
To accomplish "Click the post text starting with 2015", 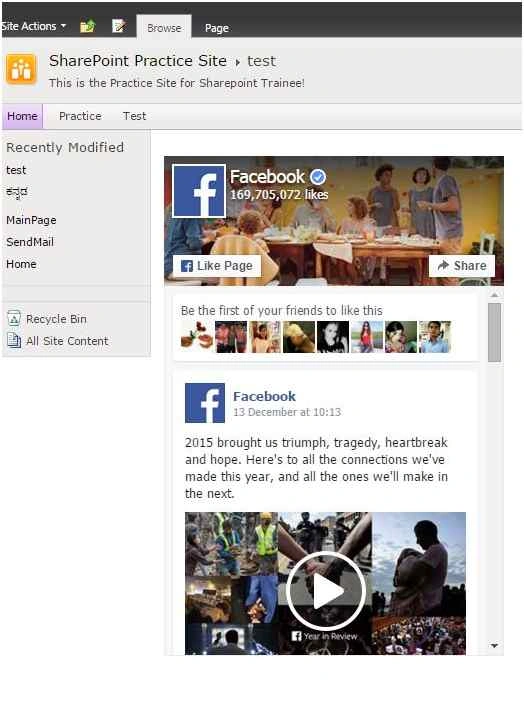I will tap(316, 468).
